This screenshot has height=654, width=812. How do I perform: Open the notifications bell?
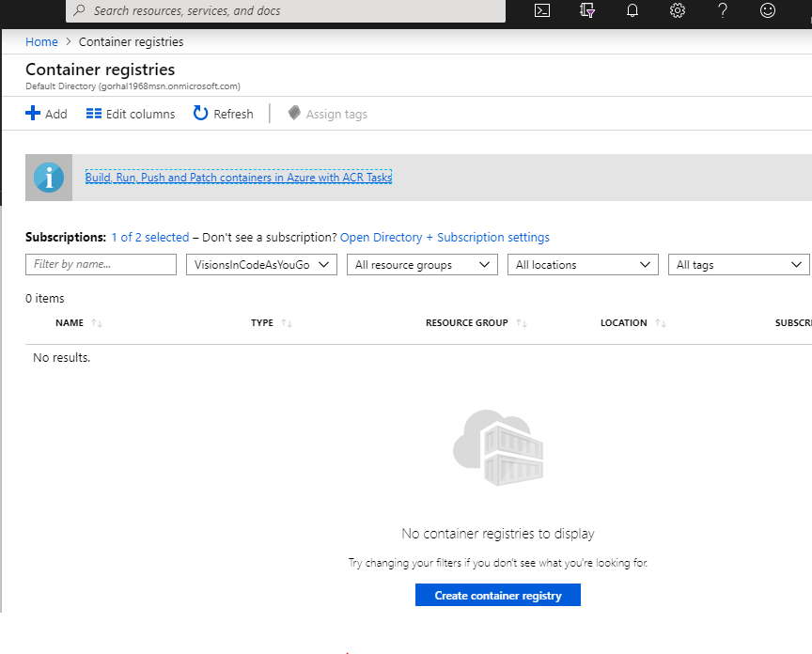pyautogui.click(x=632, y=11)
